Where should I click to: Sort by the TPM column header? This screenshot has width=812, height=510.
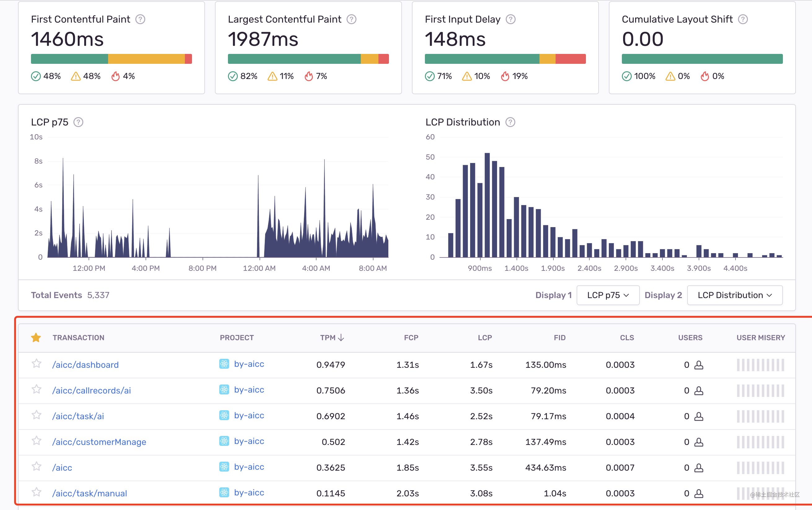tap(332, 338)
